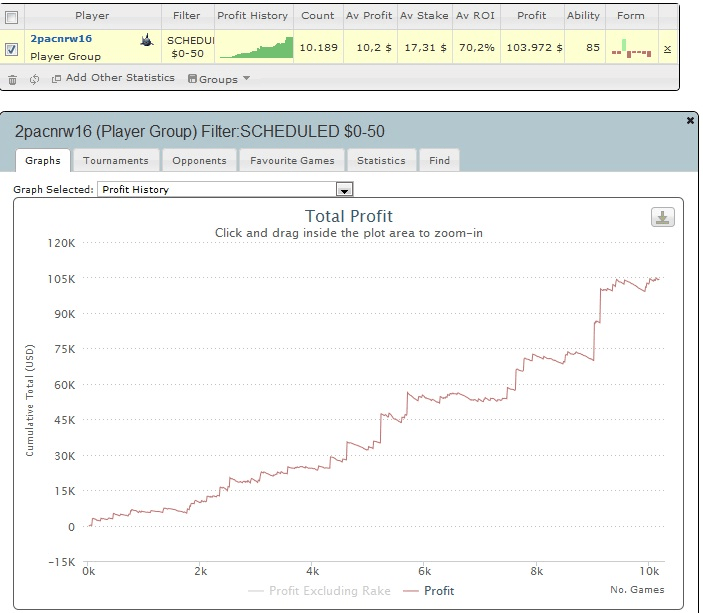Click Add Other Statistics

[120, 78]
